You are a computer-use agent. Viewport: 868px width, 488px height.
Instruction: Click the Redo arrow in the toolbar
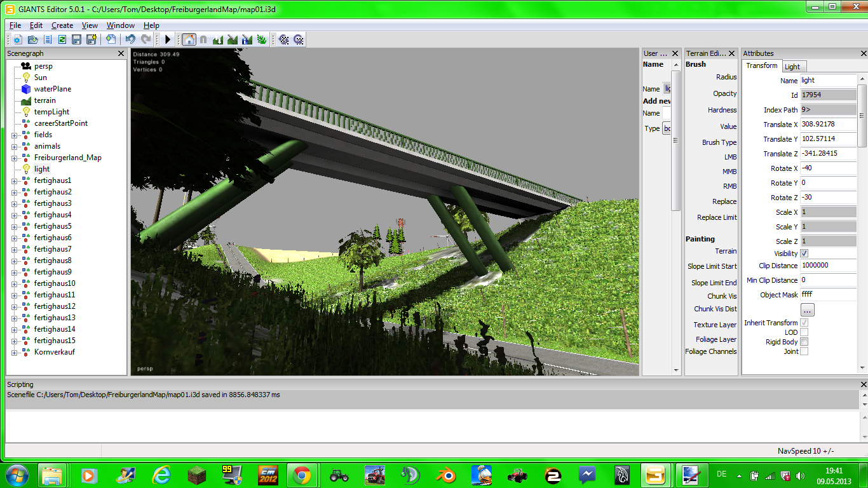click(146, 39)
